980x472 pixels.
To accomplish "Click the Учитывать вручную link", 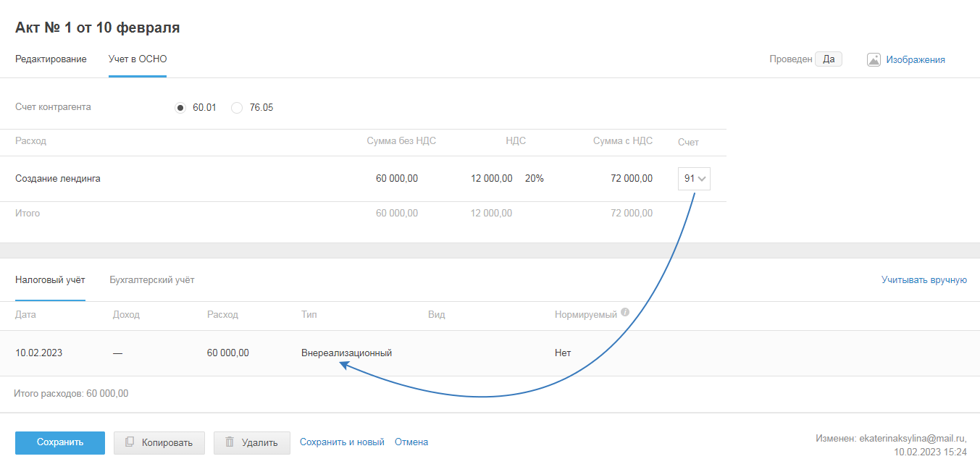I will click(924, 279).
